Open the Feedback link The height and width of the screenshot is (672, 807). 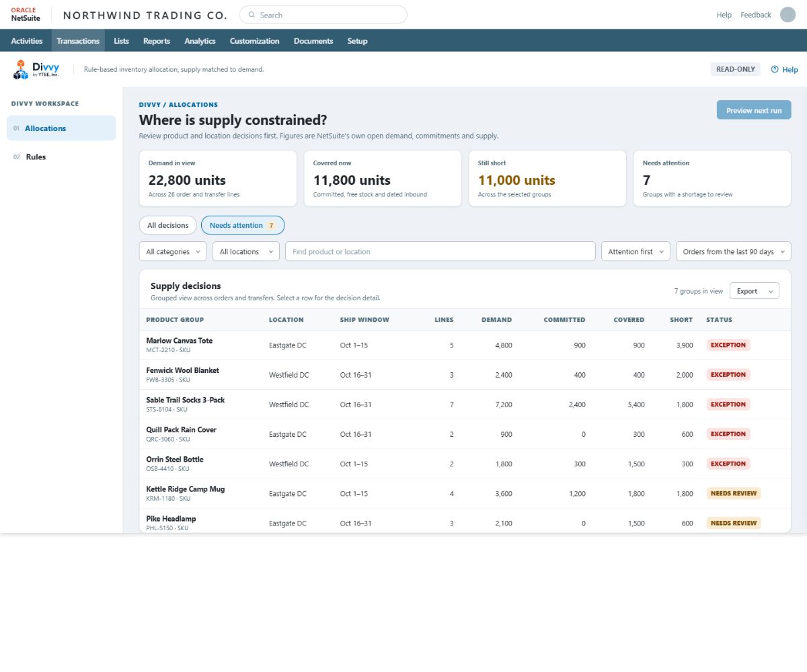pyautogui.click(x=755, y=15)
